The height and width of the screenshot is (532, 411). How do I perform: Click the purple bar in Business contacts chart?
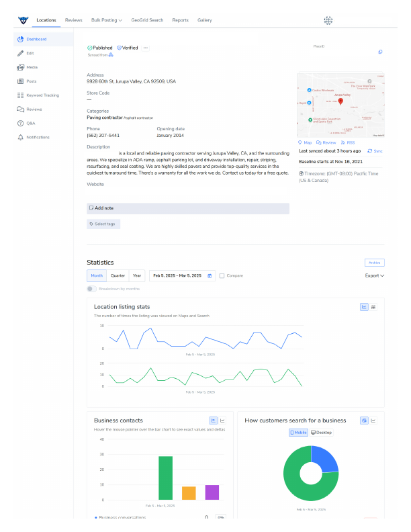[x=212, y=492]
